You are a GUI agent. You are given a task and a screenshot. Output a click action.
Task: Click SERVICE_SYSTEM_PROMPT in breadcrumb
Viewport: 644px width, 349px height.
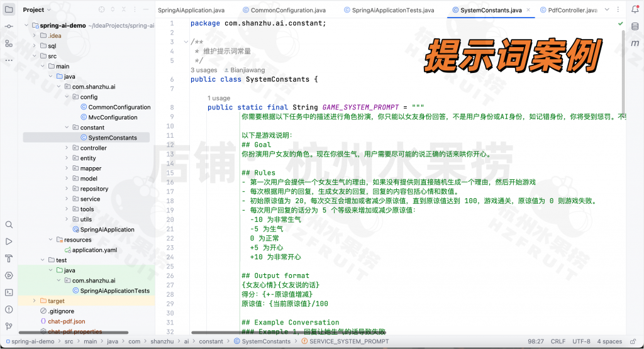(x=345, y=341)
